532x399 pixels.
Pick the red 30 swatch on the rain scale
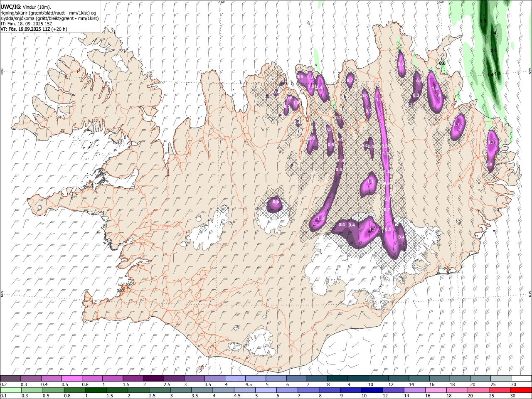(x=521, y=390)
